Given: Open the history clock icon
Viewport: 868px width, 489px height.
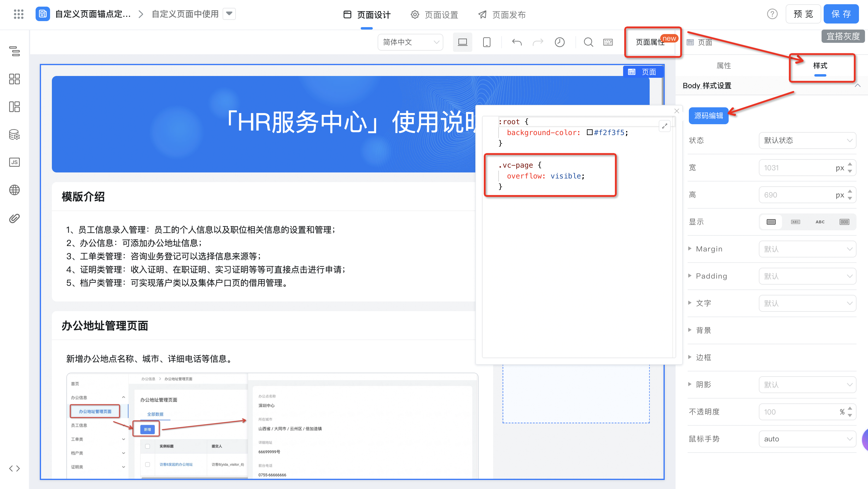Looking at the screenshot, I should coord(560,42).
